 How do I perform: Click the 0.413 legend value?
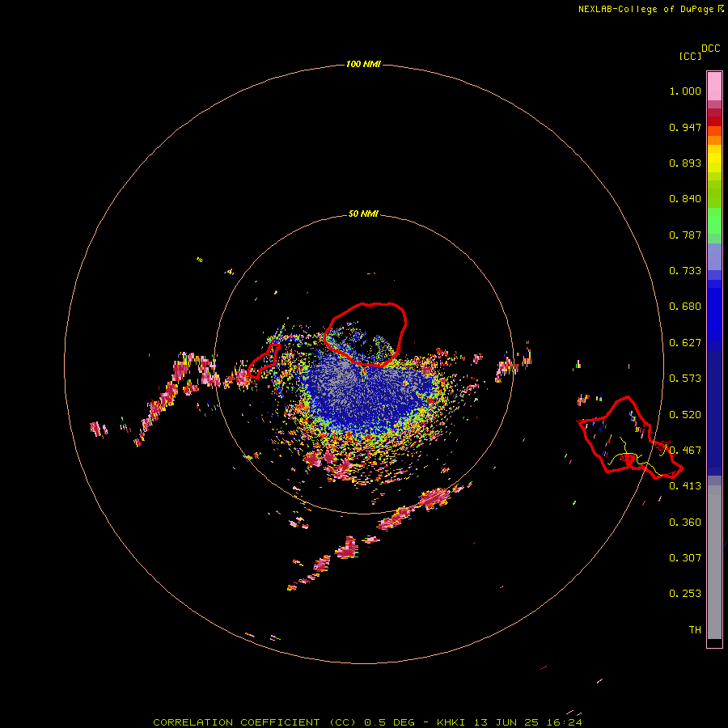[x=685, y=486]
